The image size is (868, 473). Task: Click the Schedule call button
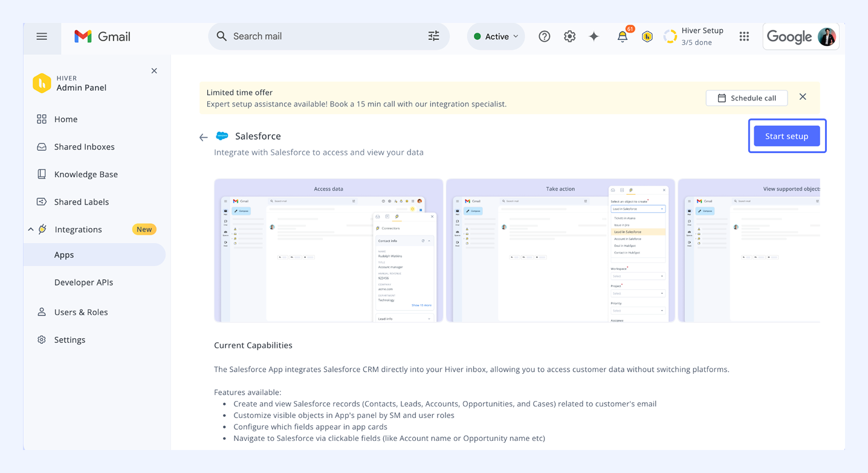tap(747, 98)
